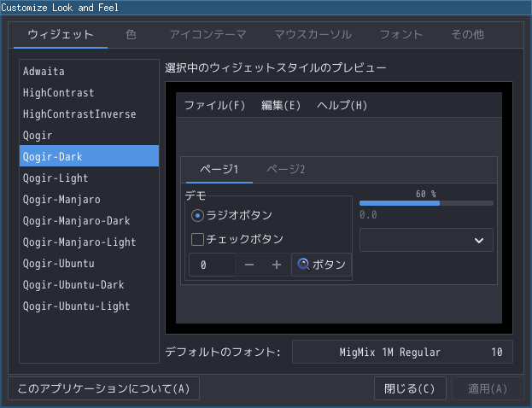Screen dimensions: 532x408
Task: Switch to the その他 tab
Action: 467,34
